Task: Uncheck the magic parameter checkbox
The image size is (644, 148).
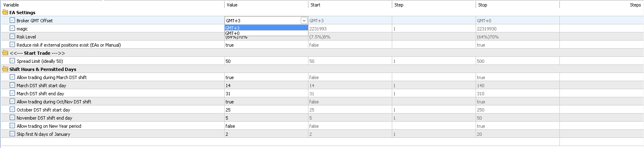Action: click(12, 28)
